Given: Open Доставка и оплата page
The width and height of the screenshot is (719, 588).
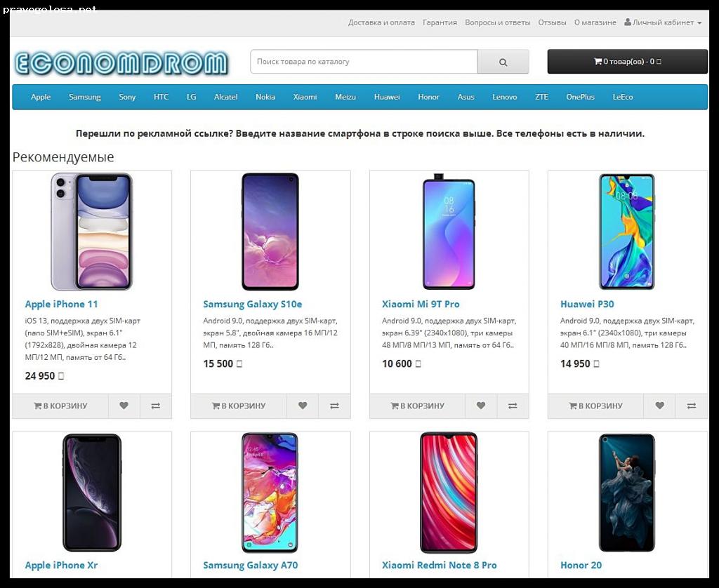Looking at the screenshot, I should [381, 22].
